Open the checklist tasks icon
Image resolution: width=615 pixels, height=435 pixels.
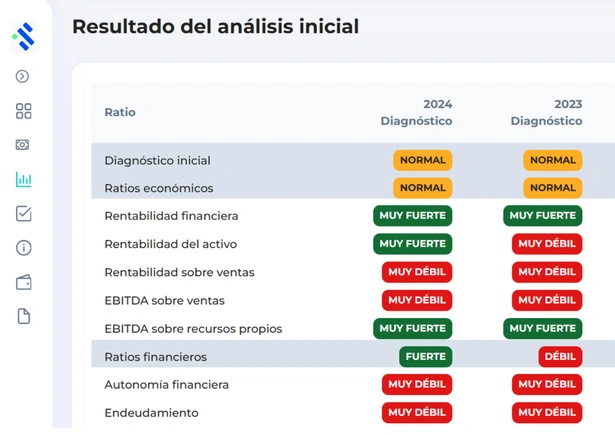click(24, 214)
